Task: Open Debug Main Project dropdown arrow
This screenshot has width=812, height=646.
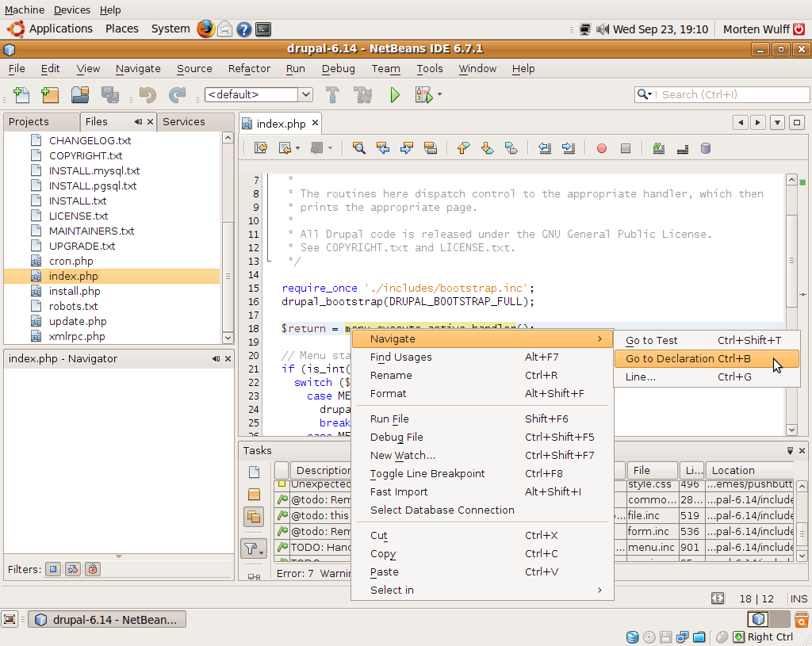Action: click(x=439, y=94)
